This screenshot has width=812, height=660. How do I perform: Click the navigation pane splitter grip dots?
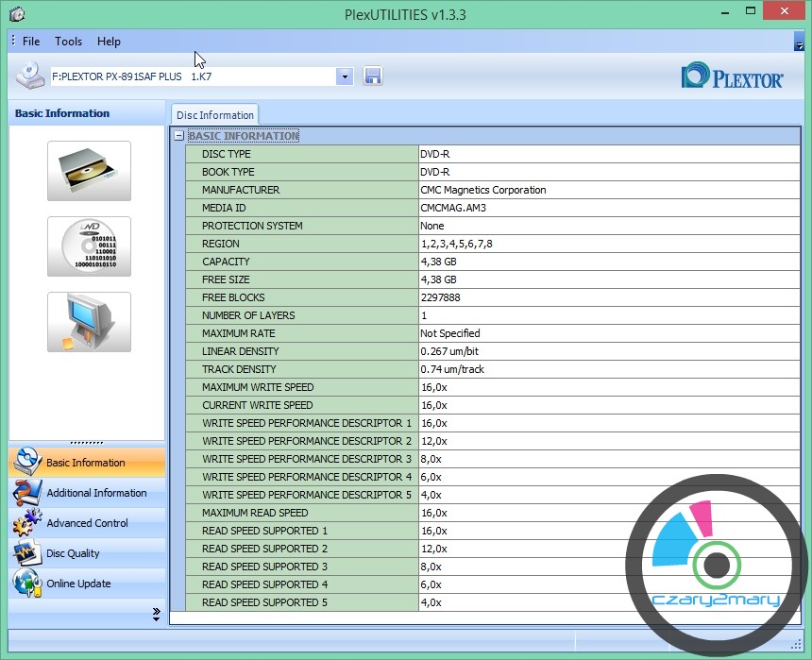click(87, 443)
